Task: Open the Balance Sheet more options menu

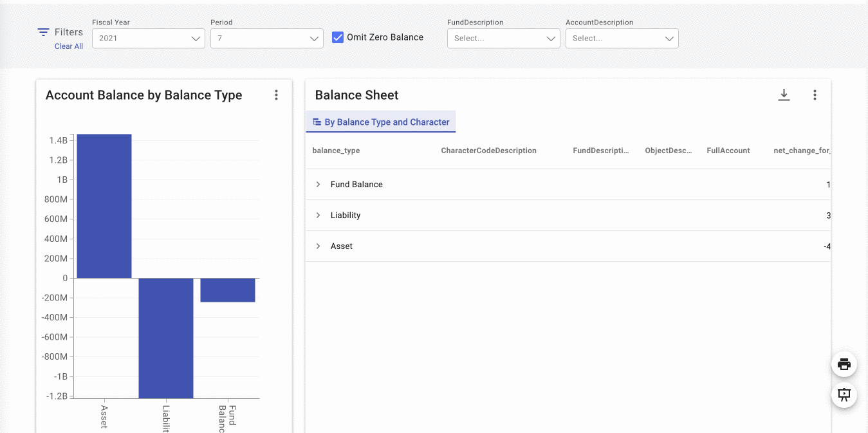Action: coord(815,95)
